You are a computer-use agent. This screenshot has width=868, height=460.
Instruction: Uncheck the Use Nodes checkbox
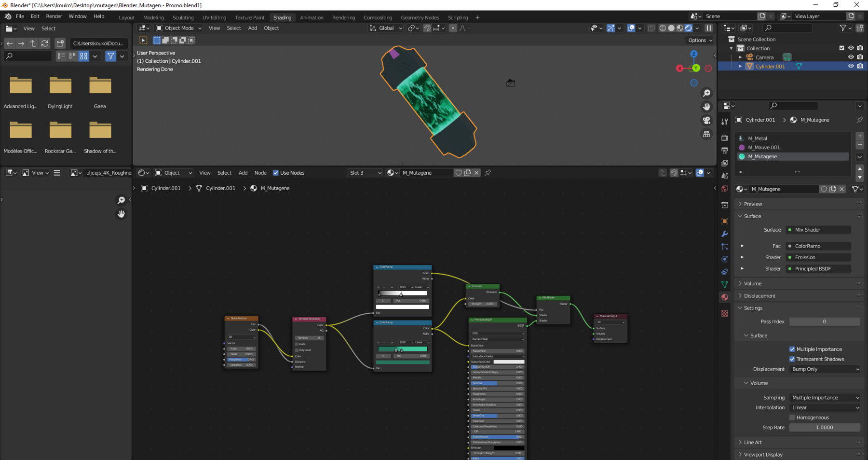pyautogui.click(x=276, y=173)
